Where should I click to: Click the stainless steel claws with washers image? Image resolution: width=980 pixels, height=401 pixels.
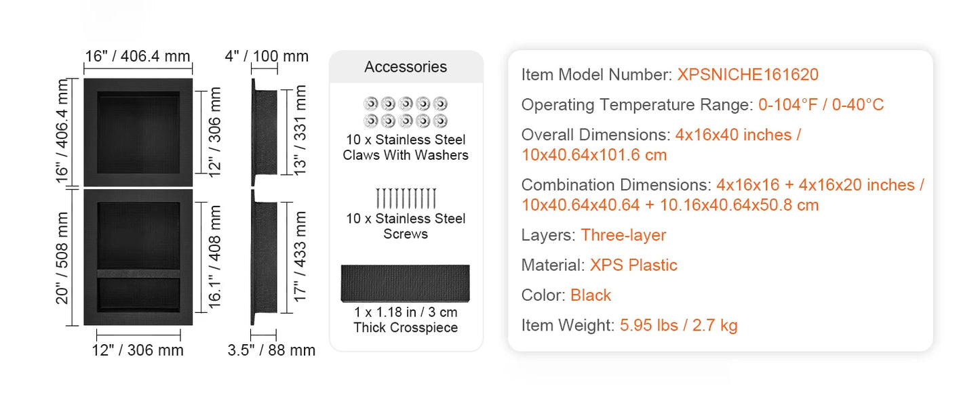tap(406, 112)
